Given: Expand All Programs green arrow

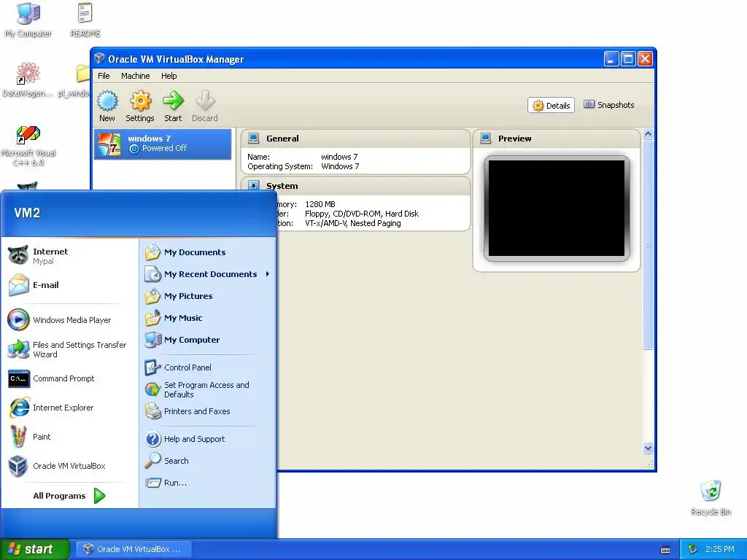Looking at the screenshot, I should pos(99,496).
